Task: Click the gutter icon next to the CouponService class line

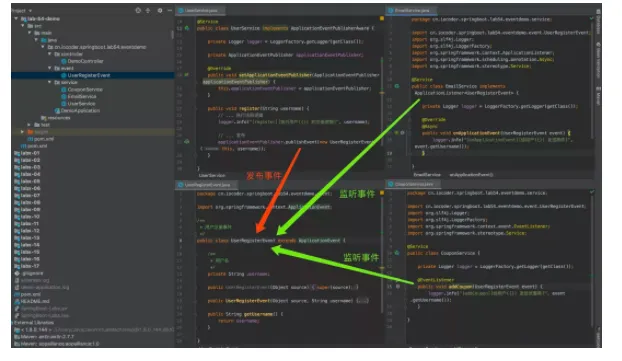Action: pyautogui.click(x=397, y=253)
